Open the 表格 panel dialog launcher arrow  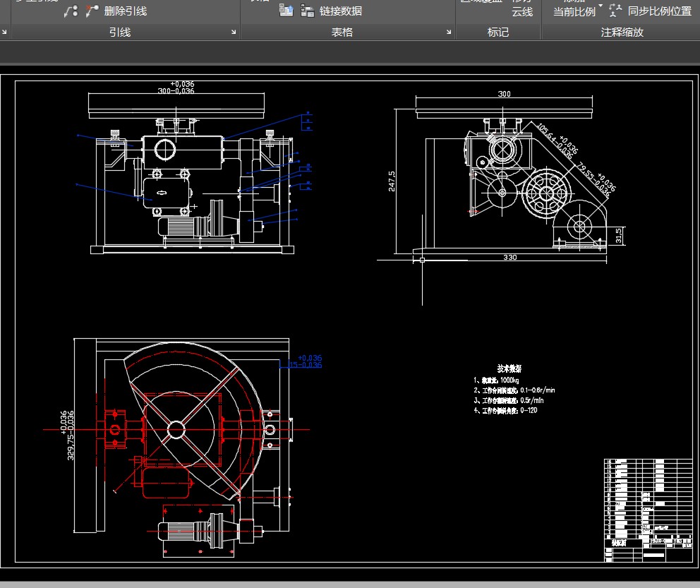449,32
